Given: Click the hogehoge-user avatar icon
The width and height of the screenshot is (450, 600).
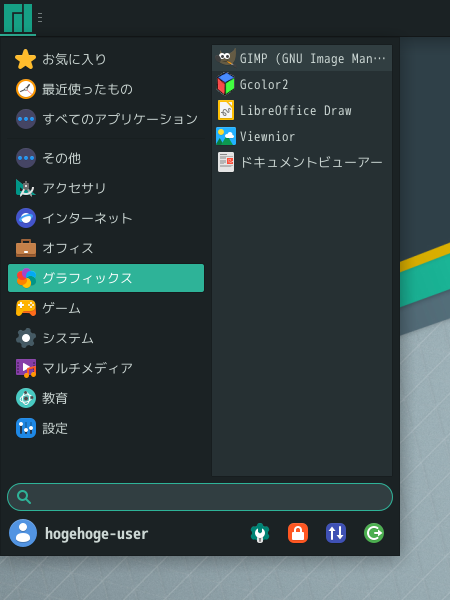Looking at the screenshot, I should coord(23,533).
